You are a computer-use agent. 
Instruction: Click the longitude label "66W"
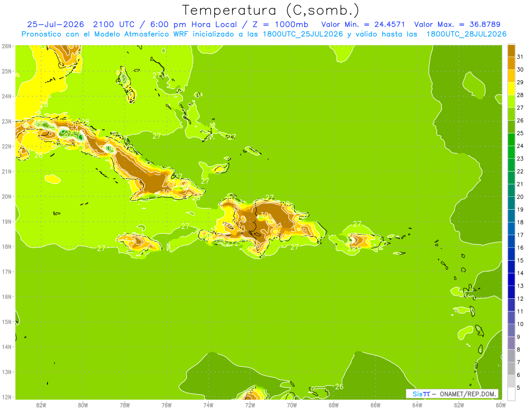pos(376,405)
